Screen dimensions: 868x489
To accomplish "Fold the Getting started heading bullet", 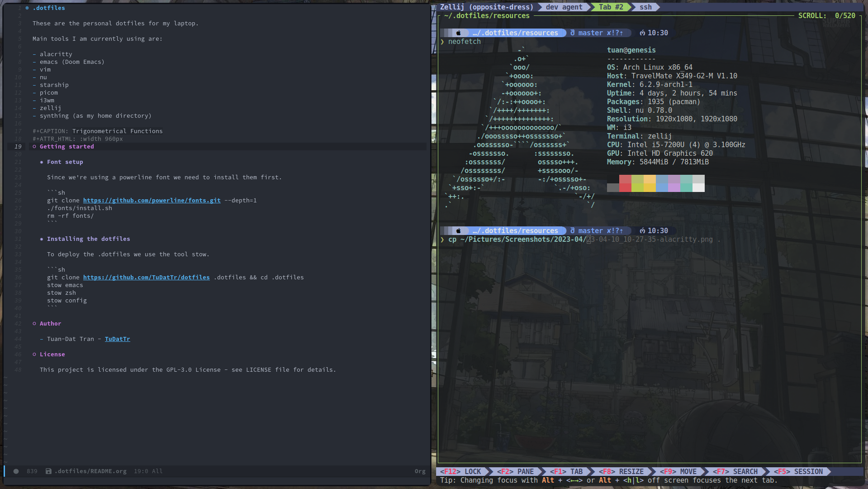I will click(x=34, y=147).
